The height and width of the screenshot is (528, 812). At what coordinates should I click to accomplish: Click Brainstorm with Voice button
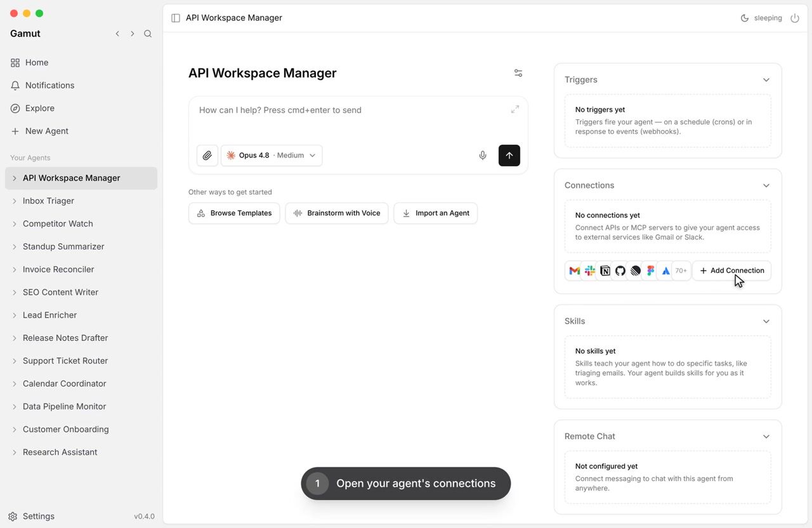tap(337, 213)
